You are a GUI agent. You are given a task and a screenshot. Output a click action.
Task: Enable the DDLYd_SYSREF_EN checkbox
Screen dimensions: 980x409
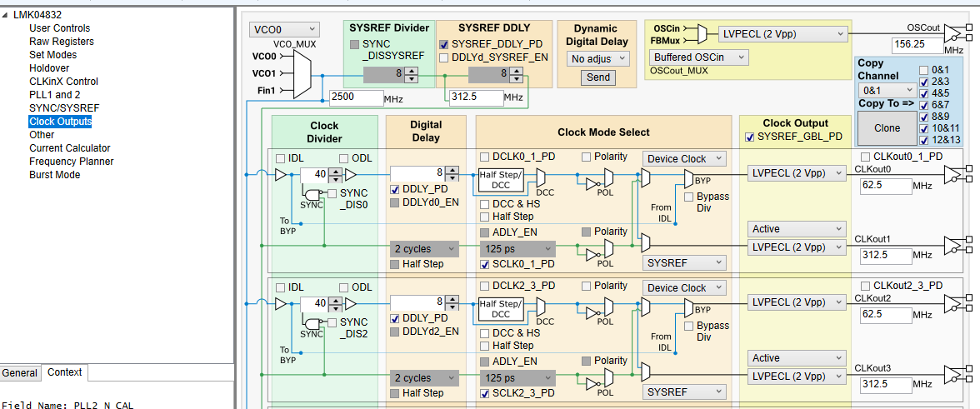(443, 58)
